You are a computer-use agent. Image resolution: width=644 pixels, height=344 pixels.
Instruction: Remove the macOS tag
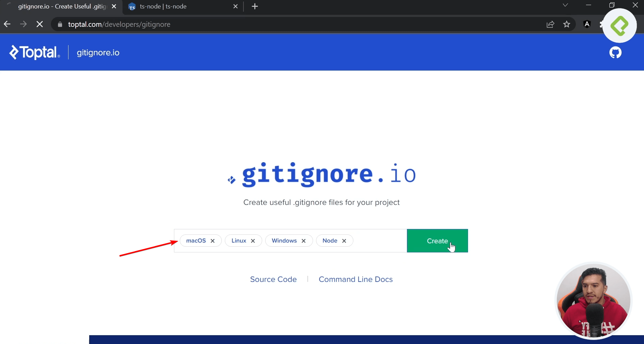coord(213,241)
